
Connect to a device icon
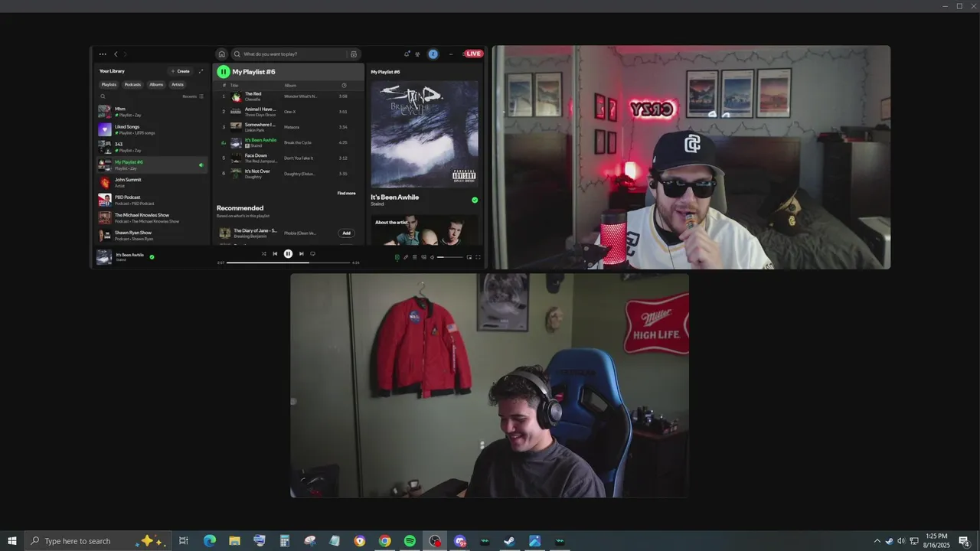[x=423, y=257]
